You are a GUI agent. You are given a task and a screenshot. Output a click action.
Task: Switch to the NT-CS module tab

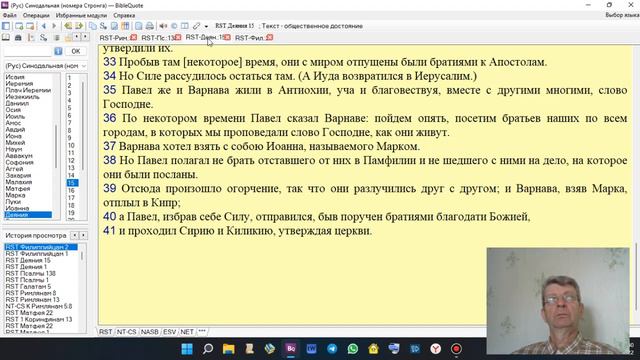127,332
